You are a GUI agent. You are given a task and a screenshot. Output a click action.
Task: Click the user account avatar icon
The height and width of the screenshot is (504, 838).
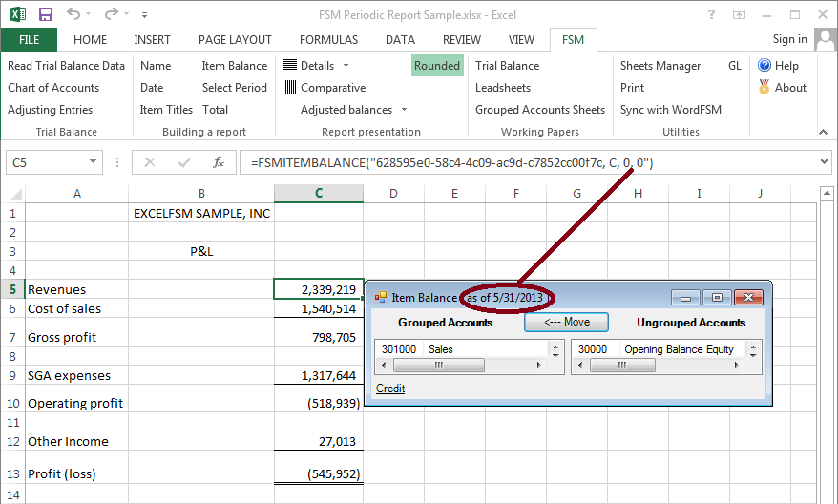click(x=826, y=39)
